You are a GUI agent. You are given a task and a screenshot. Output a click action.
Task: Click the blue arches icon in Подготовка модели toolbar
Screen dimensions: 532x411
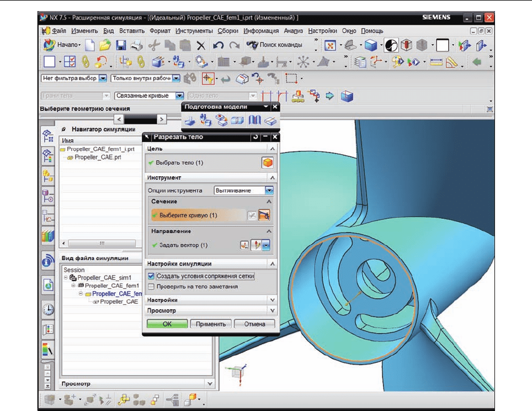(x=255, y=120)
